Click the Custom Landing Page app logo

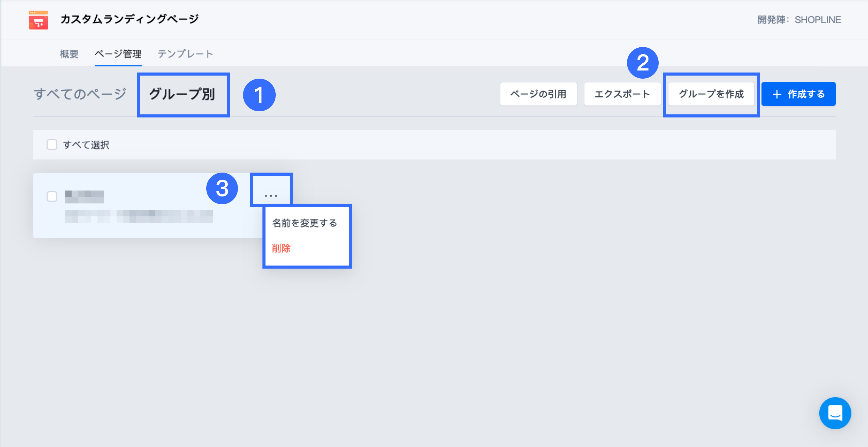pyautogui.click(x=38, y=20)
